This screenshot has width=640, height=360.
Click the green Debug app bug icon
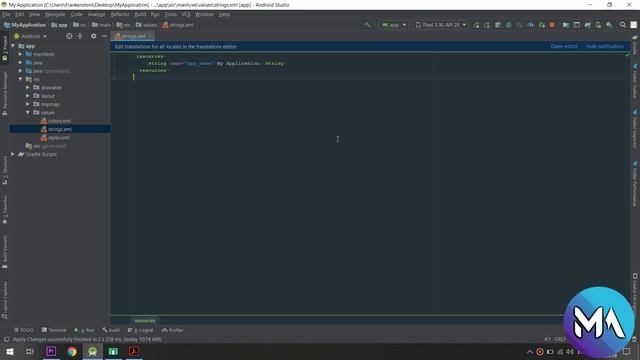click(x=509, y=25)
